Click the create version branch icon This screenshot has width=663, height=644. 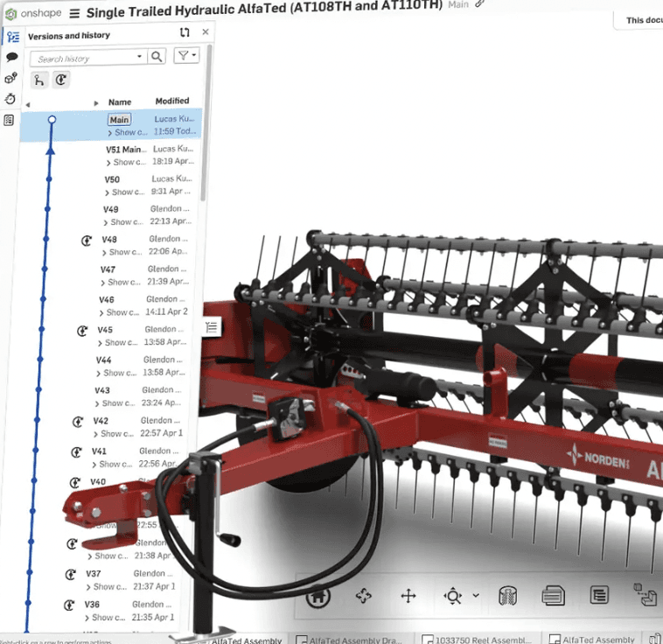39,80
